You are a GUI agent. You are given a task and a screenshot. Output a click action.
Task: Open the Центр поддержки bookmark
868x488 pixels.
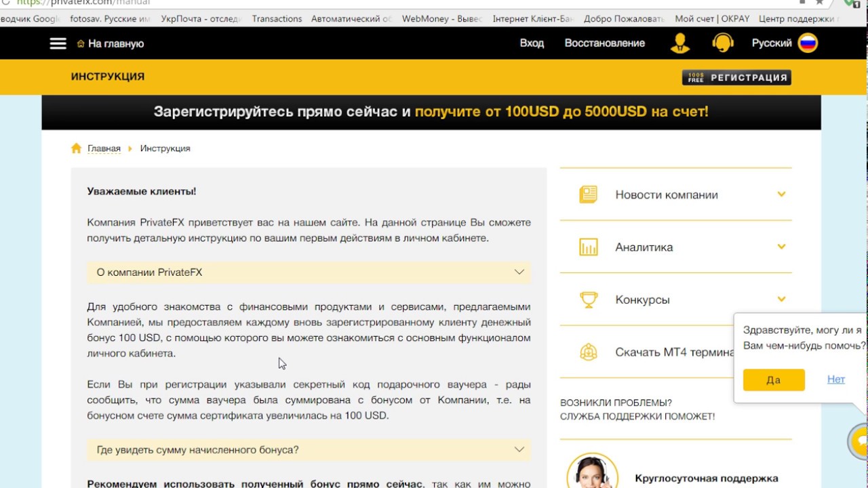tap(798, 19)
